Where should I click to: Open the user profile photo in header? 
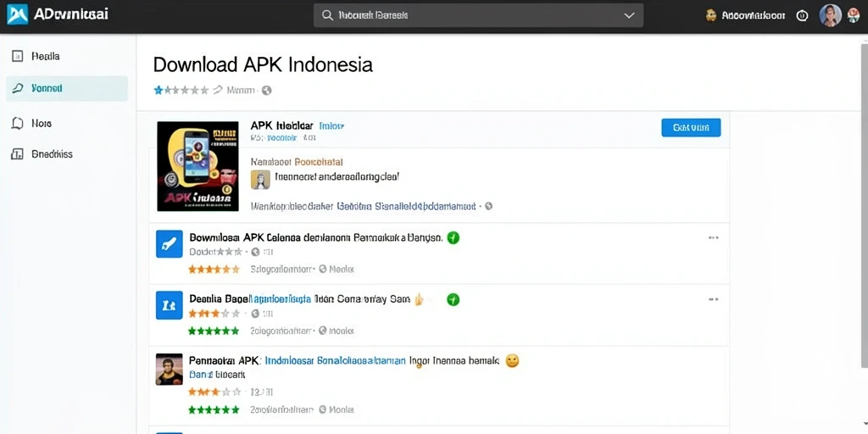(831, 15)
